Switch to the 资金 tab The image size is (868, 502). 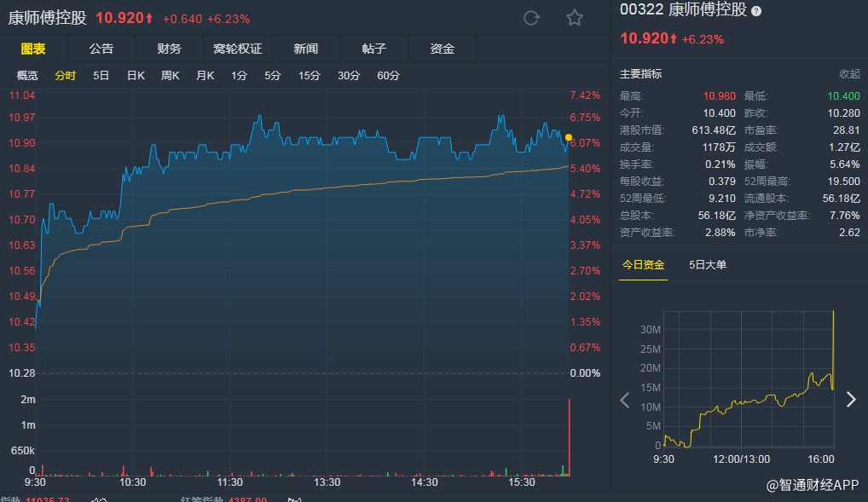(442, 49)
